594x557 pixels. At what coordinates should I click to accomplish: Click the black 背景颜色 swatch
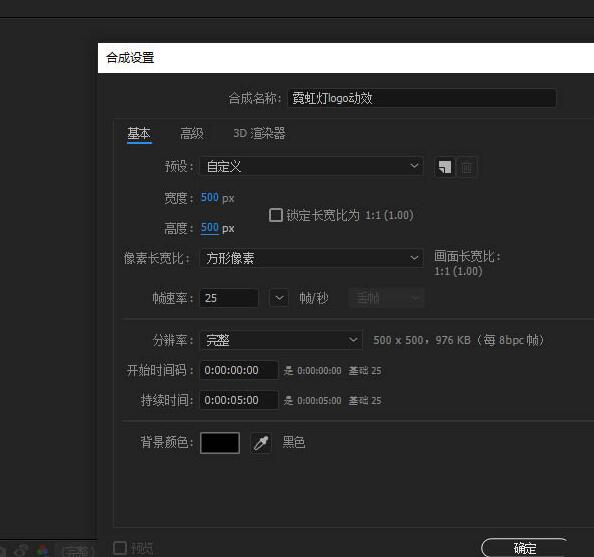(x=220, y=443)
